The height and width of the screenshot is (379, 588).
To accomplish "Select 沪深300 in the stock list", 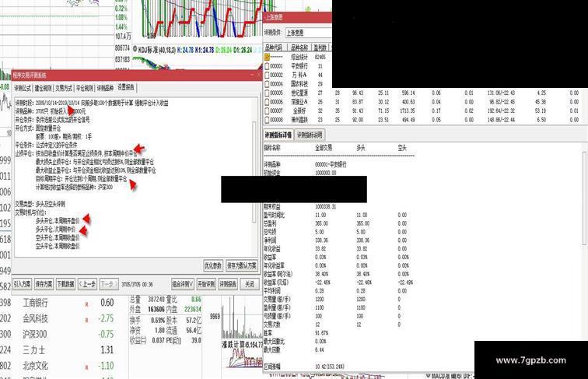I will [x=35, y=335].
